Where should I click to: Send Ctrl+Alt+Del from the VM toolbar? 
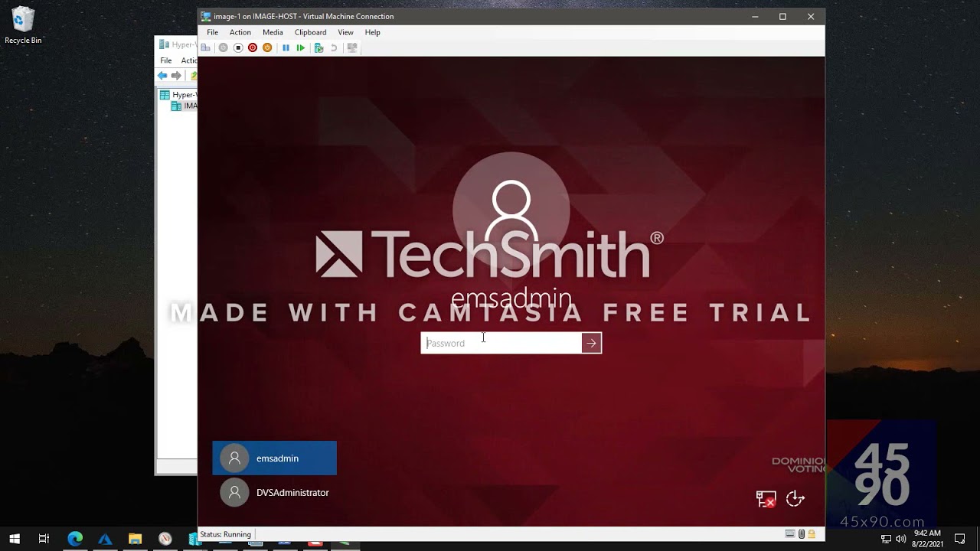pyautogui.click(x=205, y=47)
